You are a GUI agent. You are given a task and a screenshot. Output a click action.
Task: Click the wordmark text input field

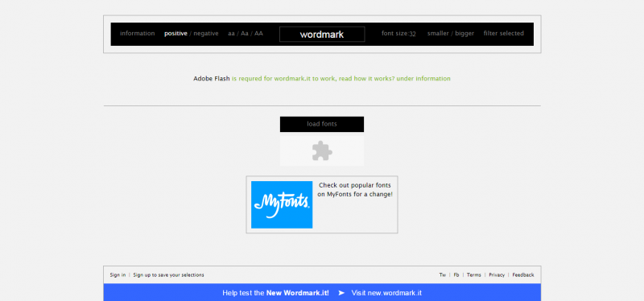coord(322,34)
